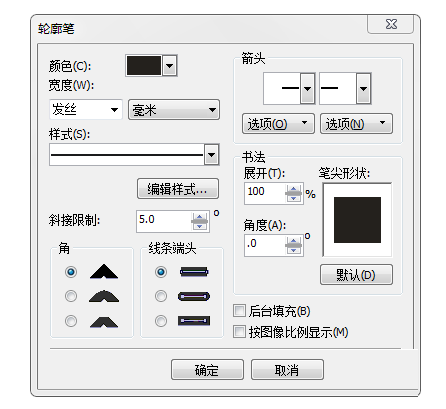Image resolution: width=446 pixels, height=409 pixels.
Task: Open the 颜色 color dropdown arrow
Action: pyautogui.click(x=170, y=66)
